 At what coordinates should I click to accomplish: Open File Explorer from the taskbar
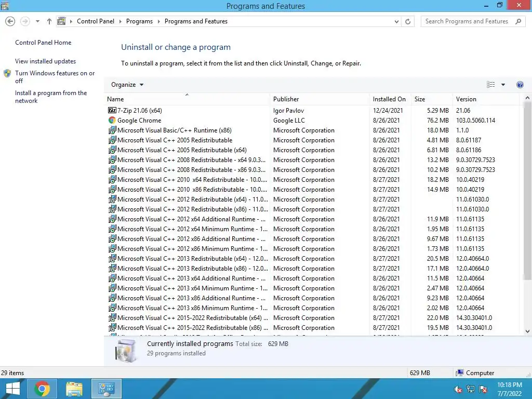(74, 389)
